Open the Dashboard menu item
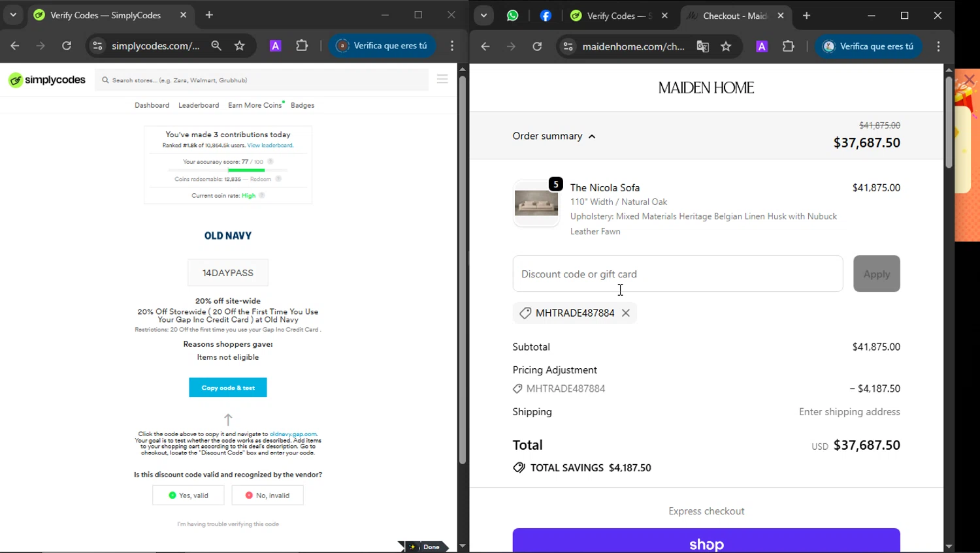 pyautogui.click(x=152, y=105)
